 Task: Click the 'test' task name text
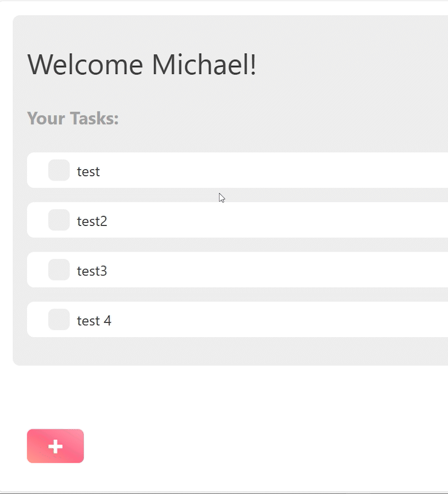click(88, 172)
